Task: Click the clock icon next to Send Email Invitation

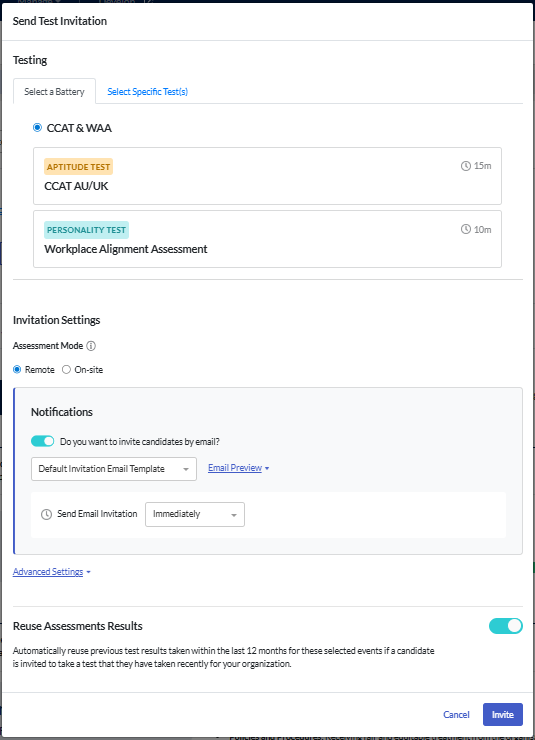Action: [x=46, y=514]
